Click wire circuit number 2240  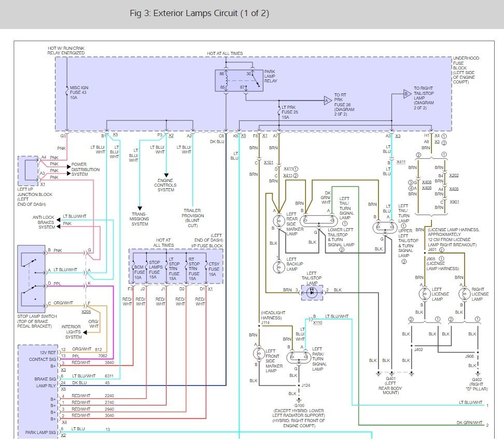coord(109,396)
